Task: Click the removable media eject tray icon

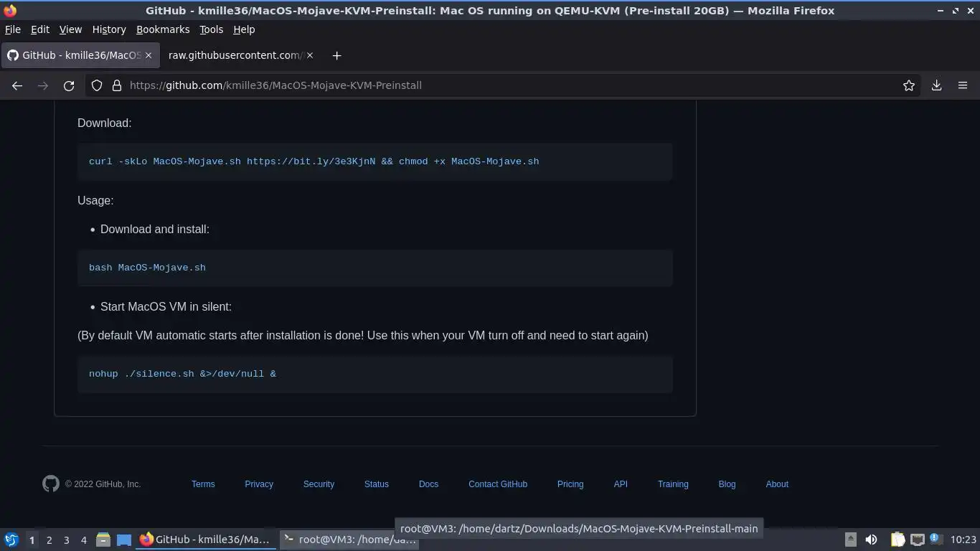Action: [x=851, y=540]
